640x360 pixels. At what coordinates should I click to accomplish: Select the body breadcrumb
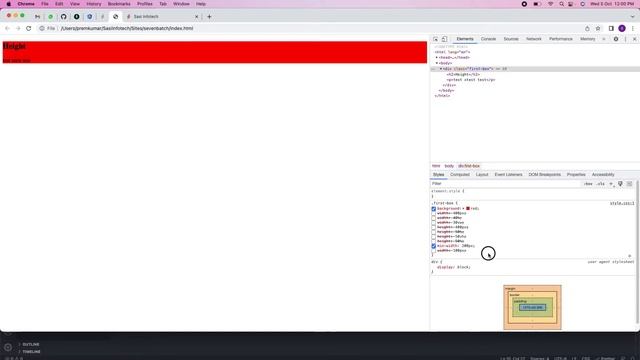[x=449, y=166]
